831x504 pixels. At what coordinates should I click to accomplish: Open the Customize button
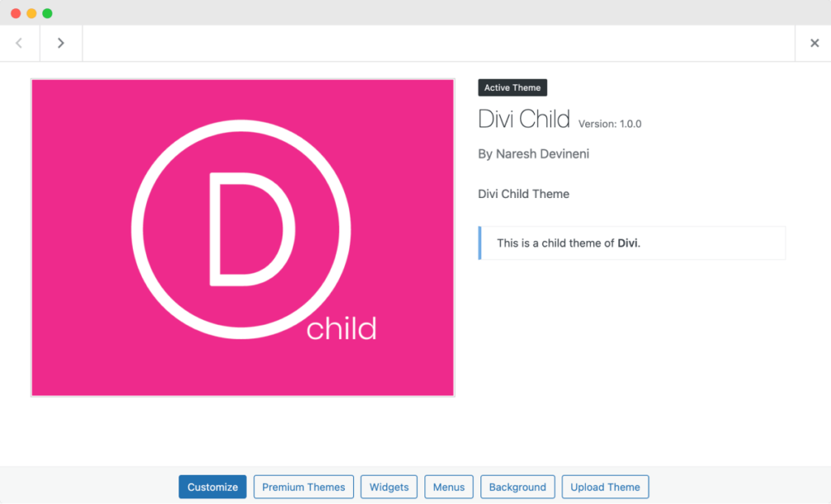point(213,486)
